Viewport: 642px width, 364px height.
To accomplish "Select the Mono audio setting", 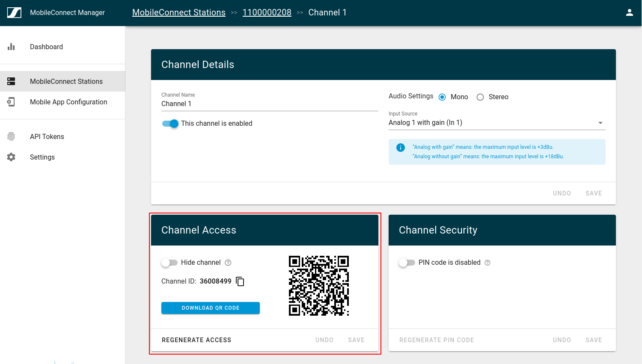I will coord(442,97).
